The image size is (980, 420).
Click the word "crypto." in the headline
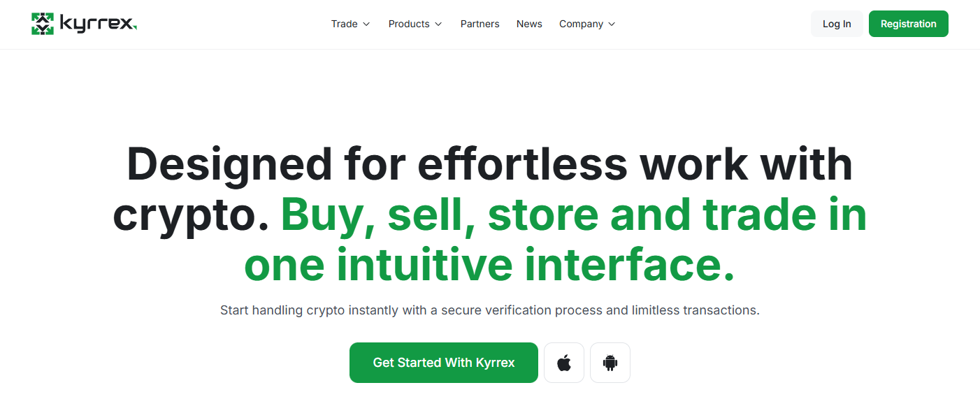click(191, 215)
